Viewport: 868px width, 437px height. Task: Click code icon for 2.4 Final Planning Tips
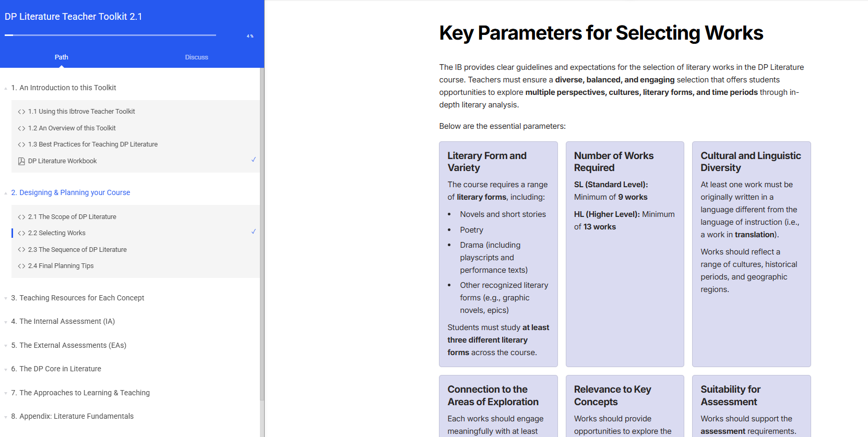click(x=21, y=266)
